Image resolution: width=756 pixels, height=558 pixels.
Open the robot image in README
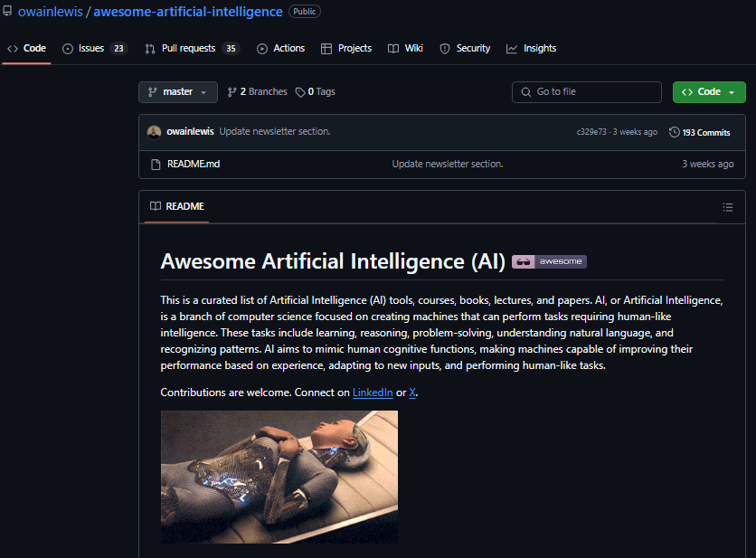click(279, 477)
